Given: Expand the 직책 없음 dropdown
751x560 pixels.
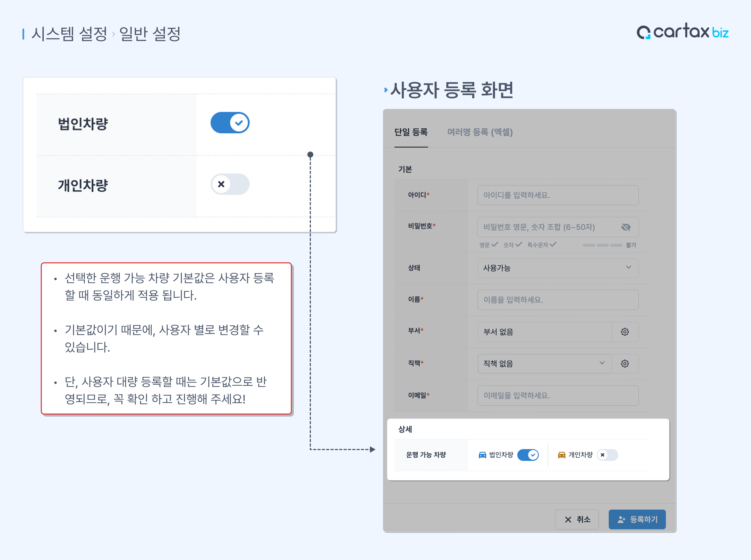Looking at the screenshot, I should [x=544, y=364].
